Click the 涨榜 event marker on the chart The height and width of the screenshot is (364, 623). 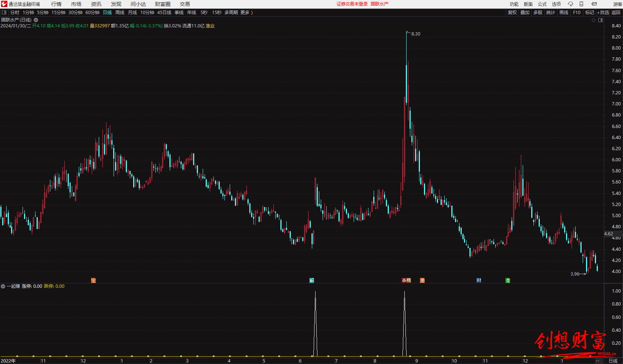(406, 280)
